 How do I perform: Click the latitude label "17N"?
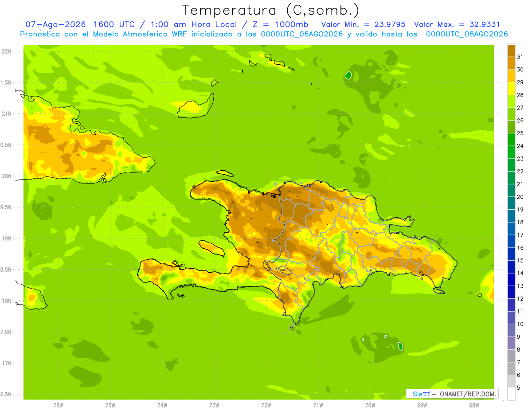click(7, 363)
